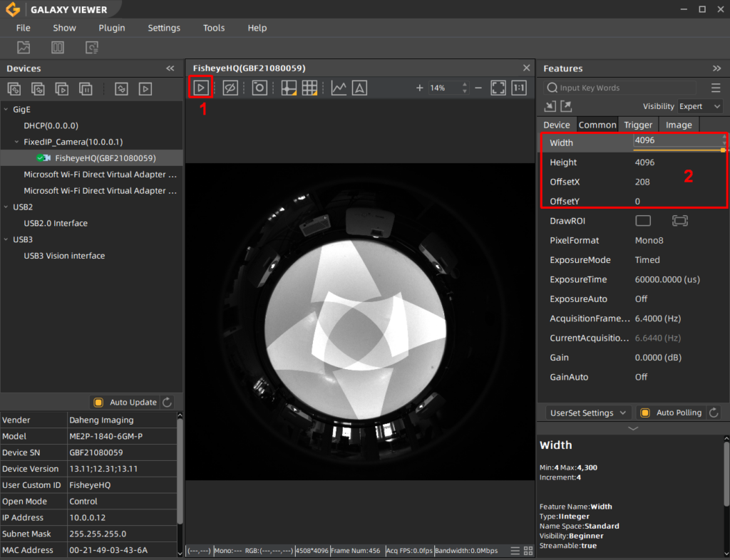Open the histogram view icon
The height and width of the screenshot is (560, 730).
(x=339, y=87)
